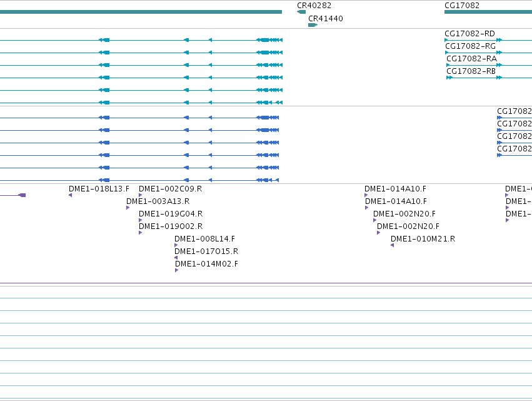This screenshot has height=401, width=532.
Task: Click the CG17082-RA transcript start arrow
Action: pos(448,65)
